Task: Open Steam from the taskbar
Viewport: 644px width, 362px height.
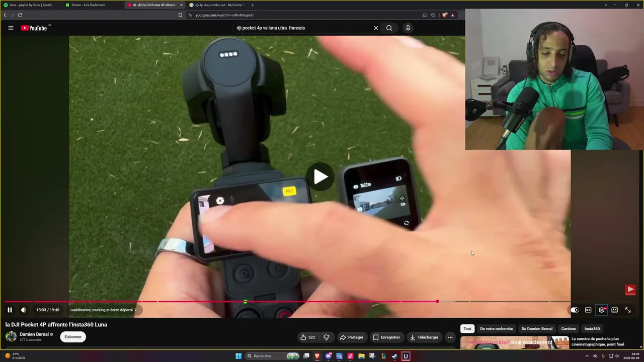Action: click(x=394, y=356)
